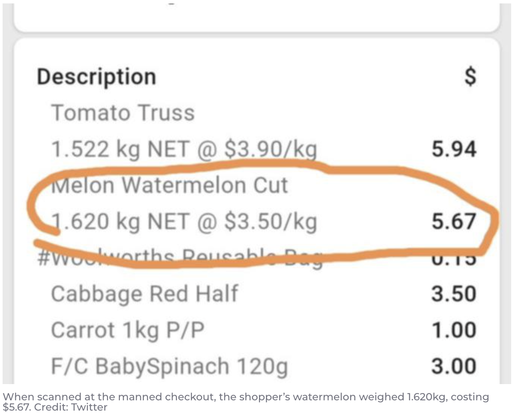Screen dimensions: 512x420
Task: Click the 1.00 carrot price
Action: [454, 330]
